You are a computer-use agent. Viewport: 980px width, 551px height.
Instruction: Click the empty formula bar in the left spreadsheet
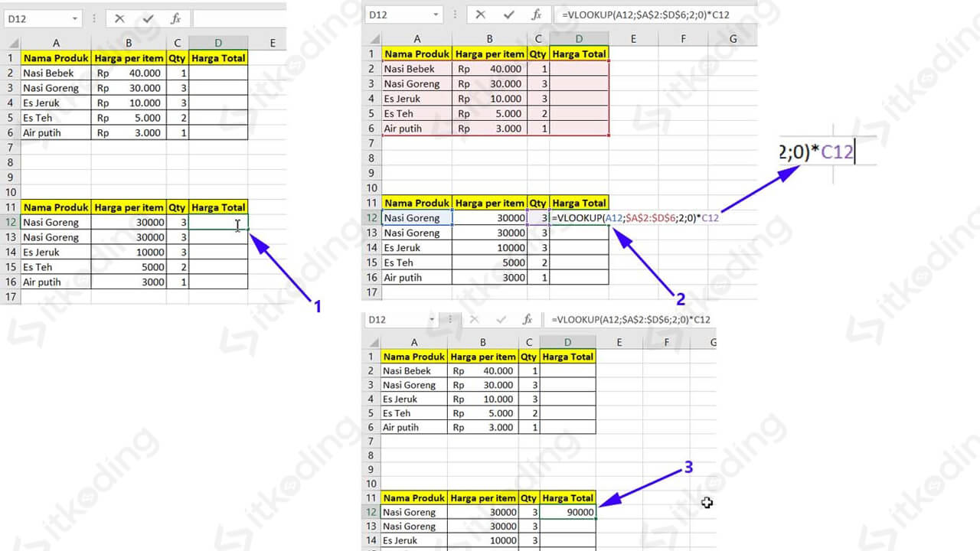pos(239,19)
